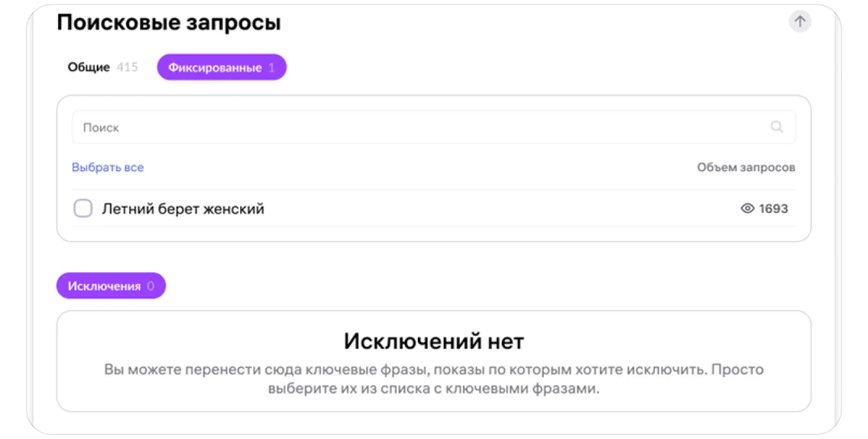The width and height of the screenshot is (868, 439).
Task: Open the 'Фиксированные' tab
Action: point(215,67)
